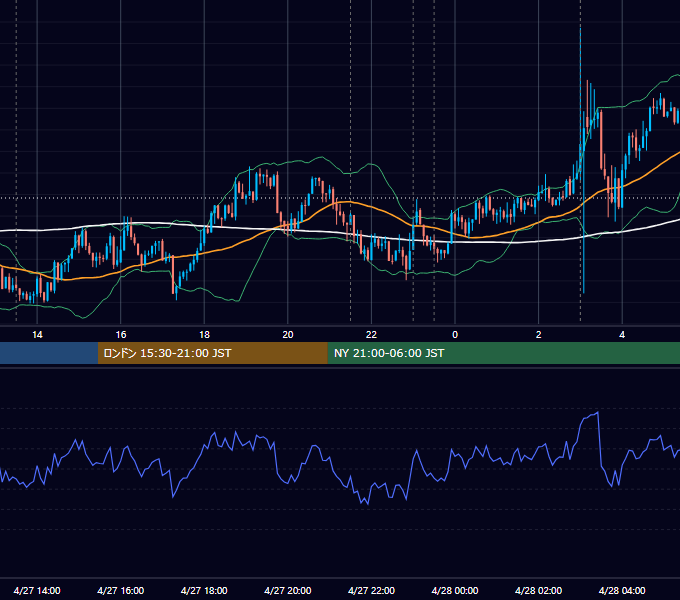Click the hour label 16 on price chart axis
Image resolution: width=680 pixels, height=600 pixels.
pyautogui.click(x=121, y=334)
